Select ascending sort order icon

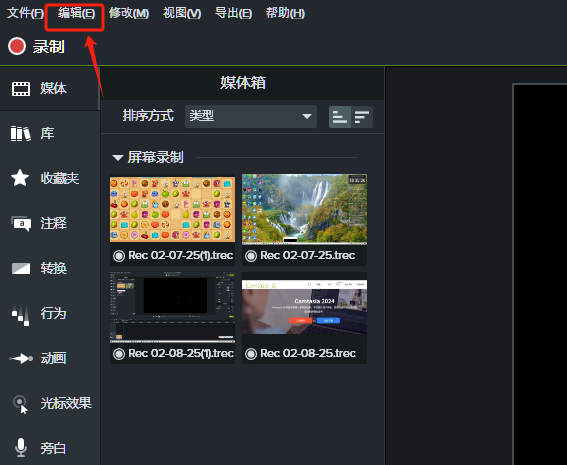[x=340, y=117]
